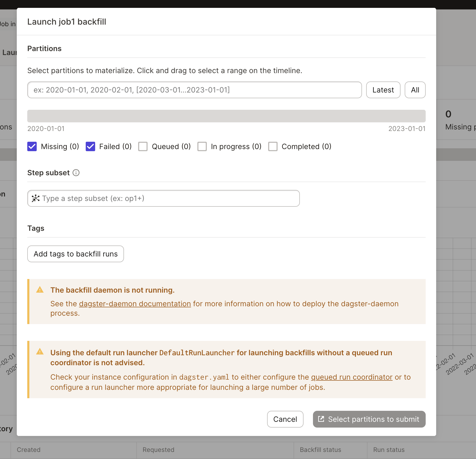Click the Backfill status column header
The width and height of the screenshot is (476, 459).
[x=320, y=450]
